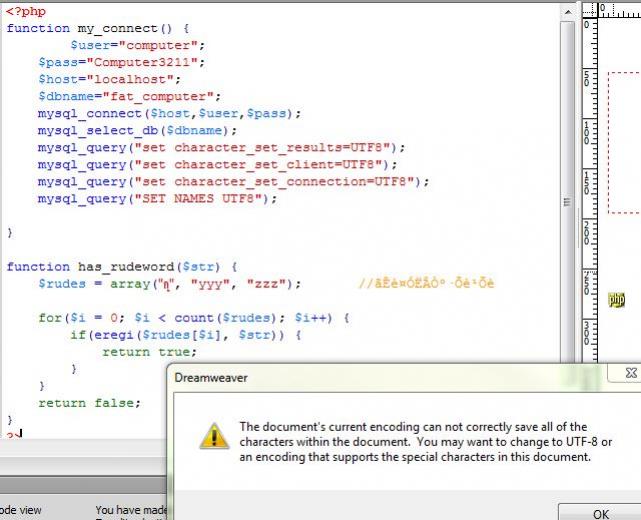
Task: Click the character_set_results=UTF8 query line
Action: point(221,148)
